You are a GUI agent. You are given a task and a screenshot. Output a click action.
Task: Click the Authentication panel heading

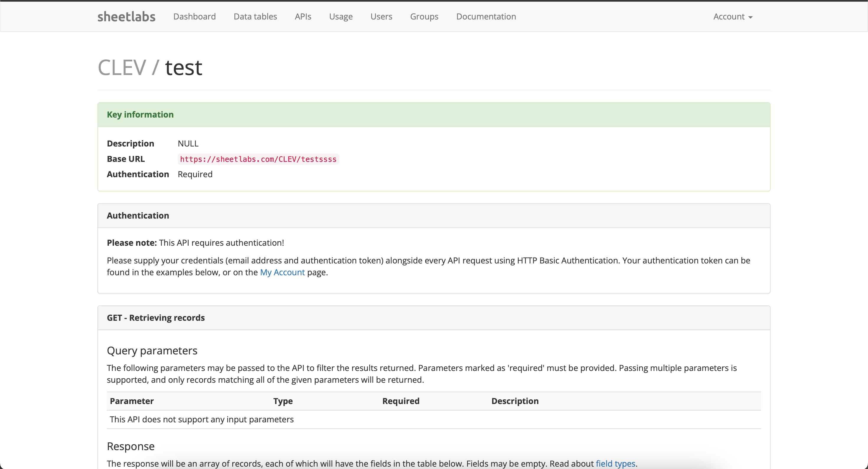coord(434,215)
